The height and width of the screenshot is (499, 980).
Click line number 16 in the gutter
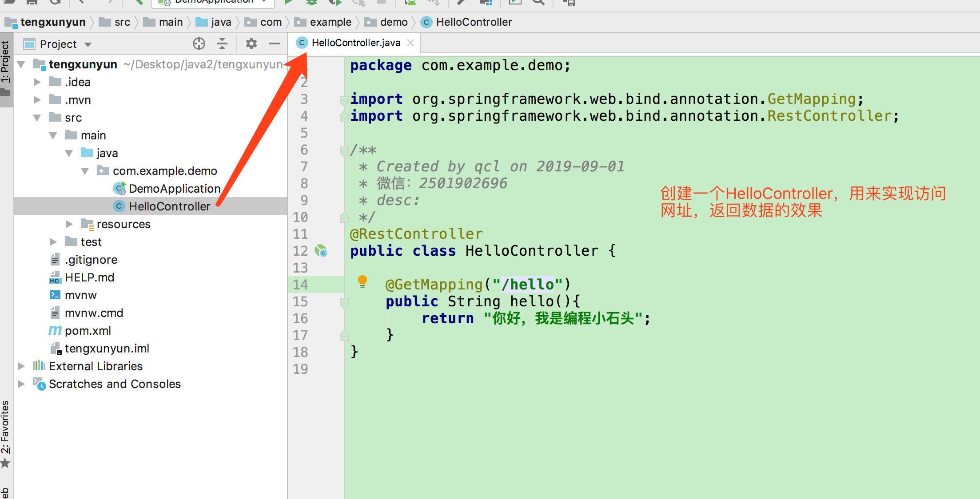click(300, 318)
